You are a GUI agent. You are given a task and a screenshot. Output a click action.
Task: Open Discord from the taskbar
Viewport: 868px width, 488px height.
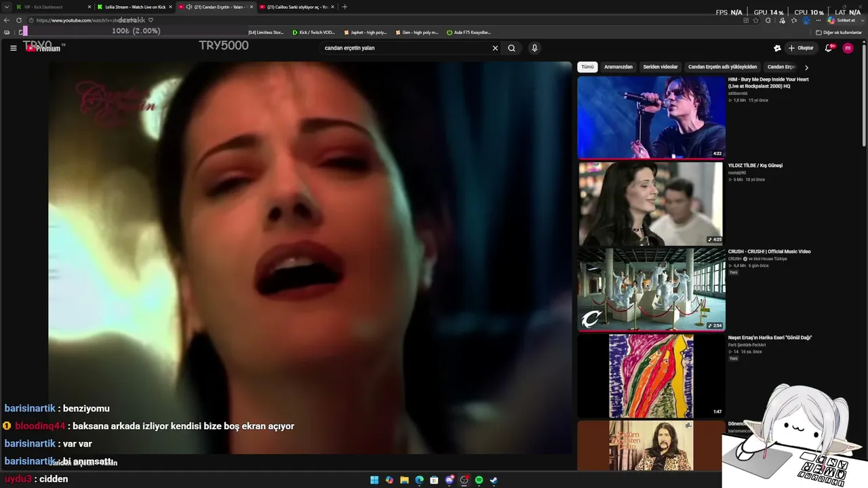(x=449, y=480)
